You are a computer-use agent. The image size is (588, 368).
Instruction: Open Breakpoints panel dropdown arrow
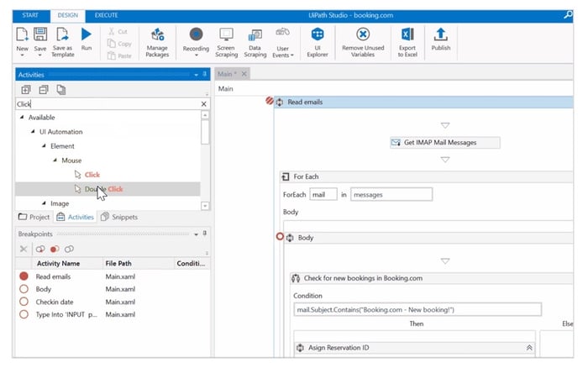(x=196, y=234)
